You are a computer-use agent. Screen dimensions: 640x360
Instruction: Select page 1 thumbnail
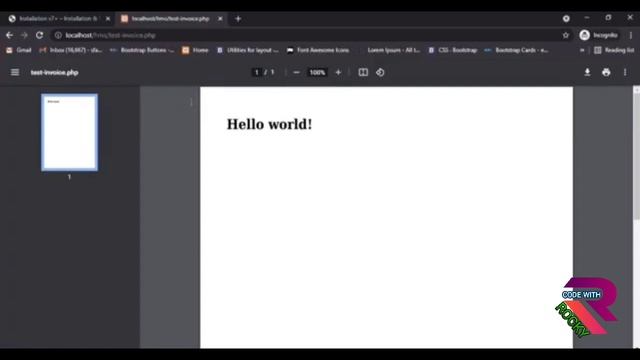69,132
